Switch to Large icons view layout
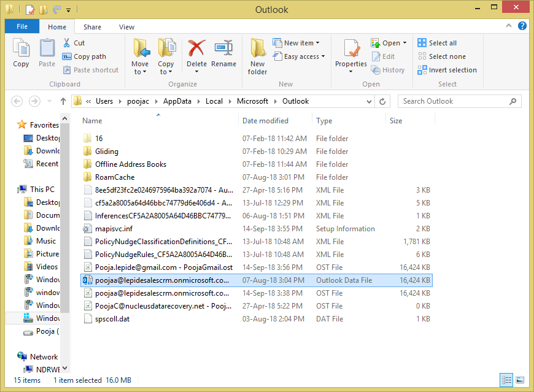This screenshot has height=392, width=534. click(x=520, y=380)
